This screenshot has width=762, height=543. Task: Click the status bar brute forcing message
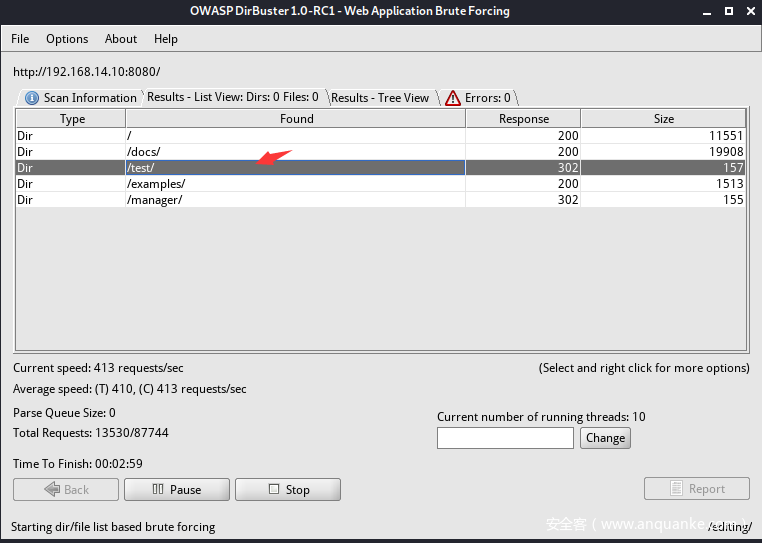tap(113, 527)
